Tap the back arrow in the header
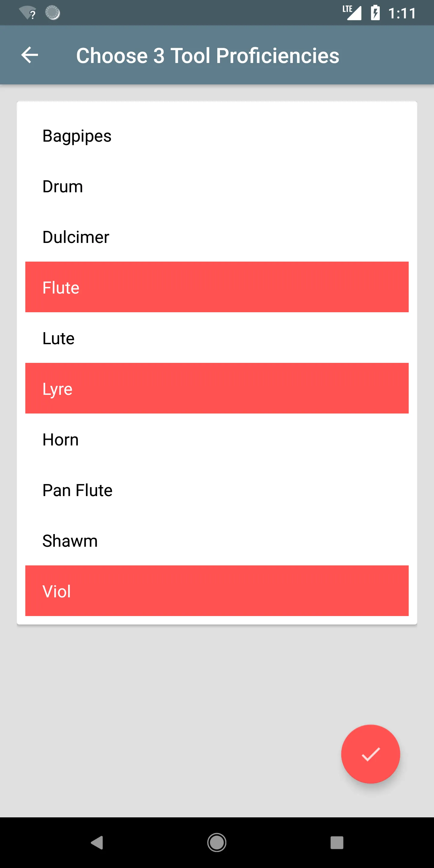 (30, 55)
